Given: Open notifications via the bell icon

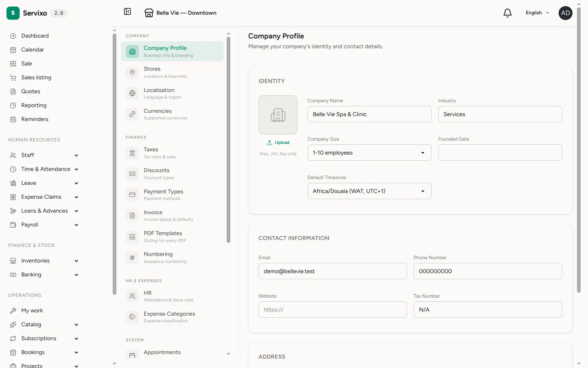Looking at the screenshot, I should [508, 13].
